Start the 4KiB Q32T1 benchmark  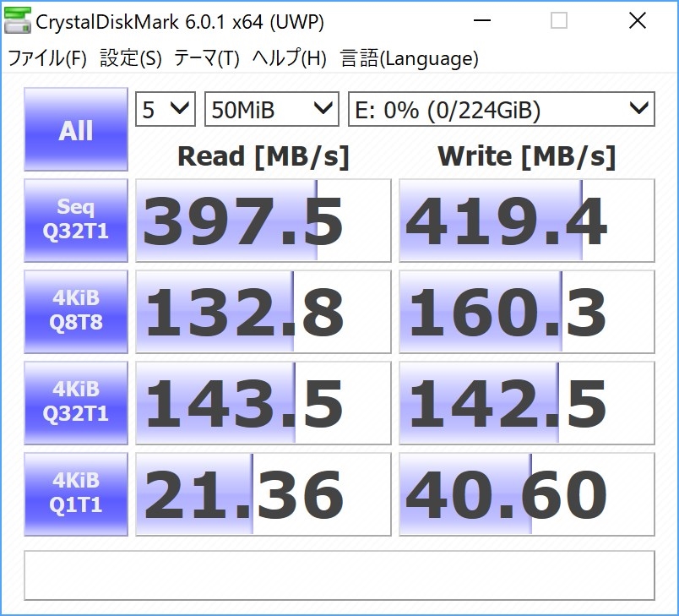75,403
